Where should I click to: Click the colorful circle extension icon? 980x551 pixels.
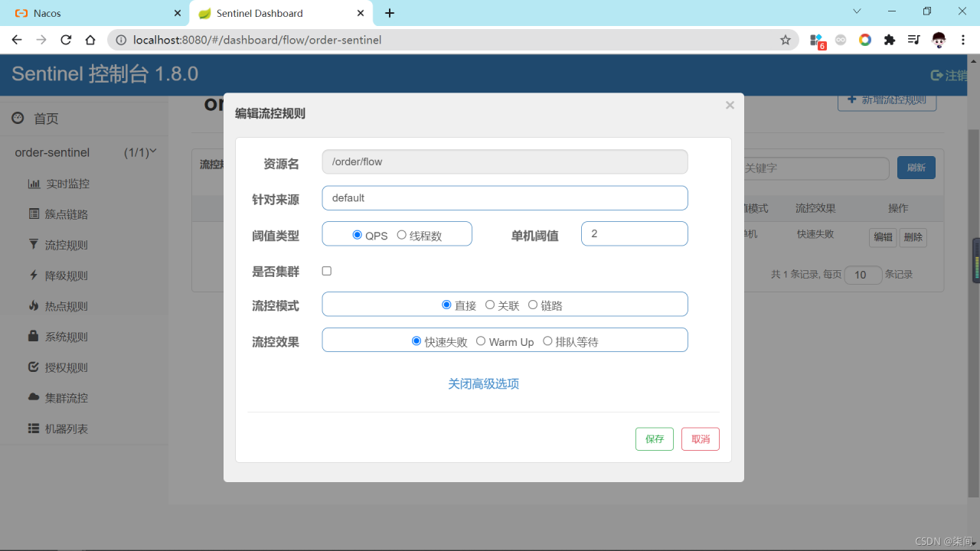click(865, 40)
